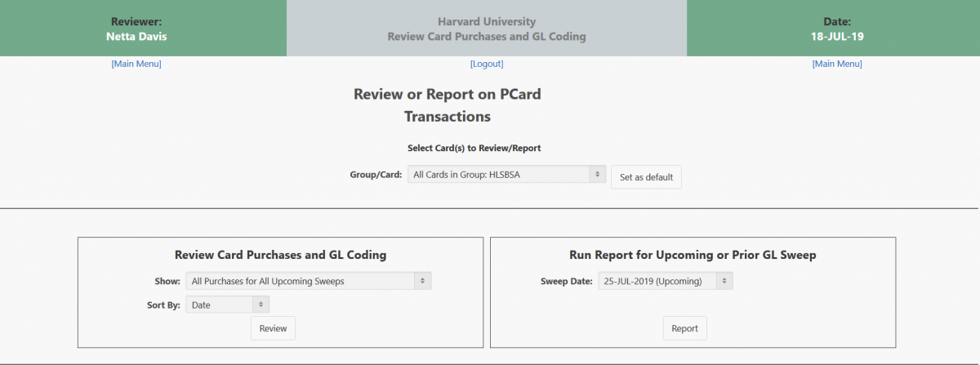Open the Sort By dropdown
The image size is (980, 365).
point(227,305)
